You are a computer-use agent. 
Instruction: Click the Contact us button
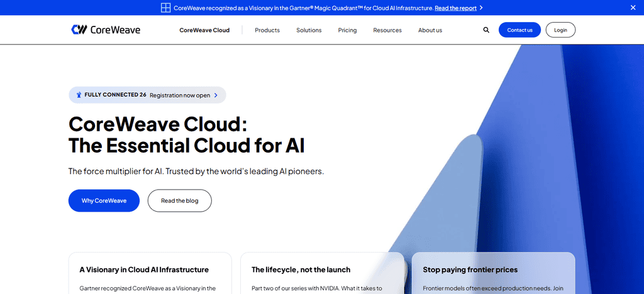coord(519,30)
